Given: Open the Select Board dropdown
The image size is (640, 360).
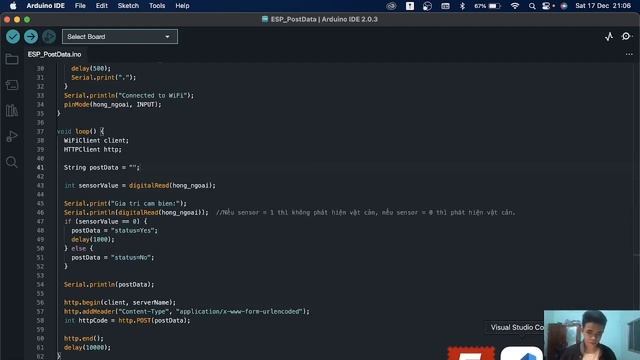Looking at the screenshot, I should 120,37.
